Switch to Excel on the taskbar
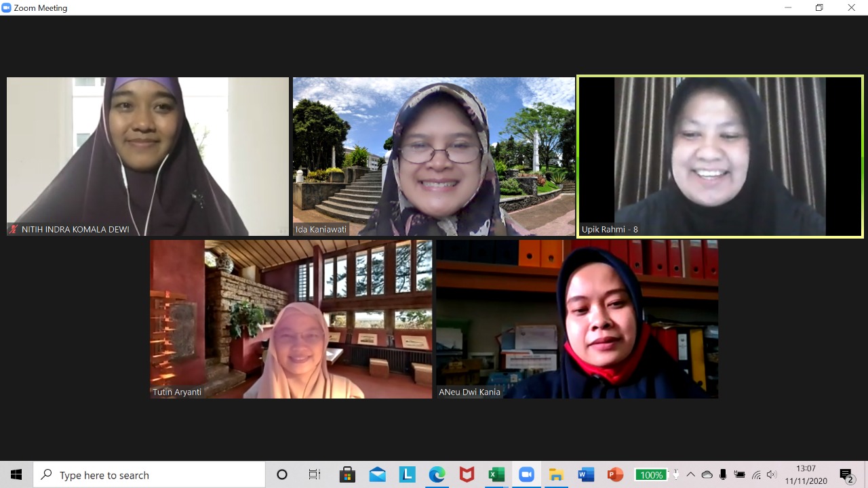 [x=496, y=475]
